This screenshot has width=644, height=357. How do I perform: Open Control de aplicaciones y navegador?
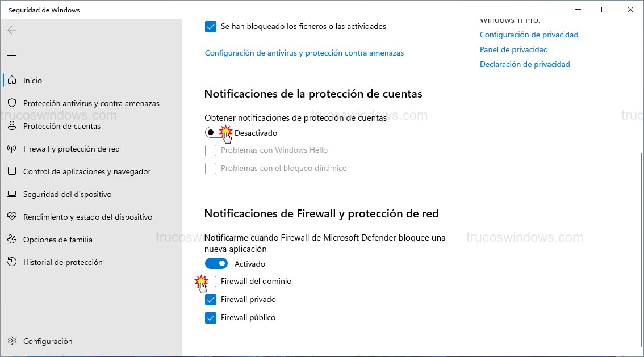pos(87,171)
